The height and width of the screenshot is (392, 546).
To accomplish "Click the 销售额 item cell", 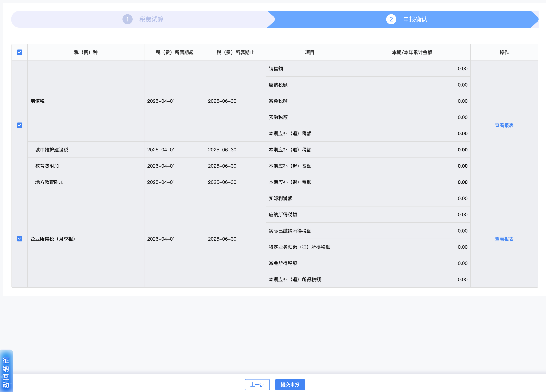I will [310, 68].
